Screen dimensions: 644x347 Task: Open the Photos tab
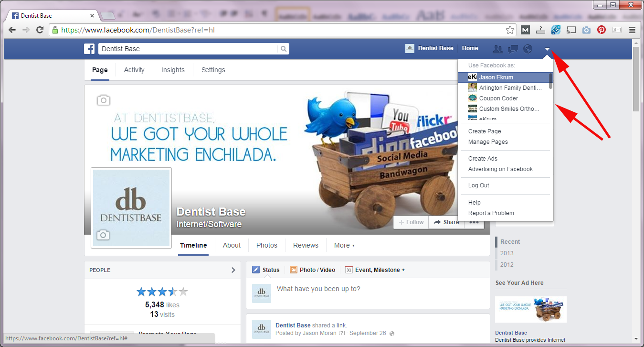pyautogui.click(x=267, y=245)
